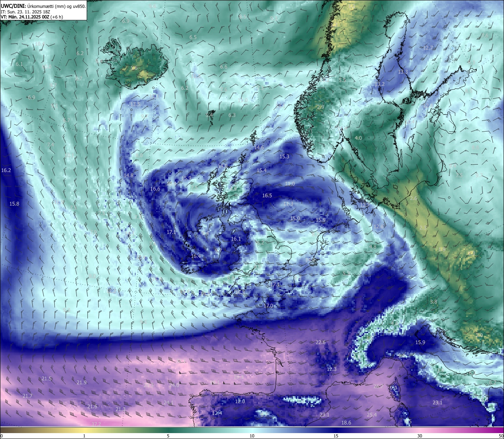Click the value label '12.3' near the Pyrenees
504x439 pixels.
(x=332, y=369)
